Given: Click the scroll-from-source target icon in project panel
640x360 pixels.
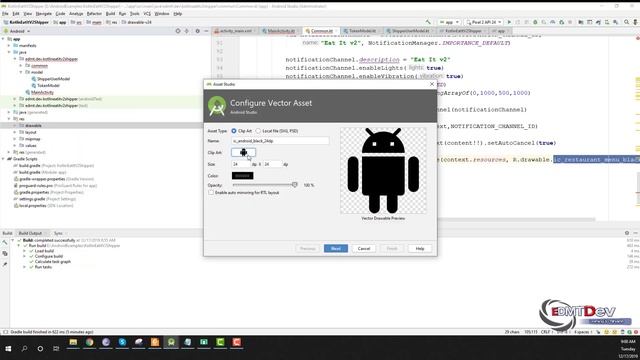Looking at the screenshot, I should click(x=178, y=31).
